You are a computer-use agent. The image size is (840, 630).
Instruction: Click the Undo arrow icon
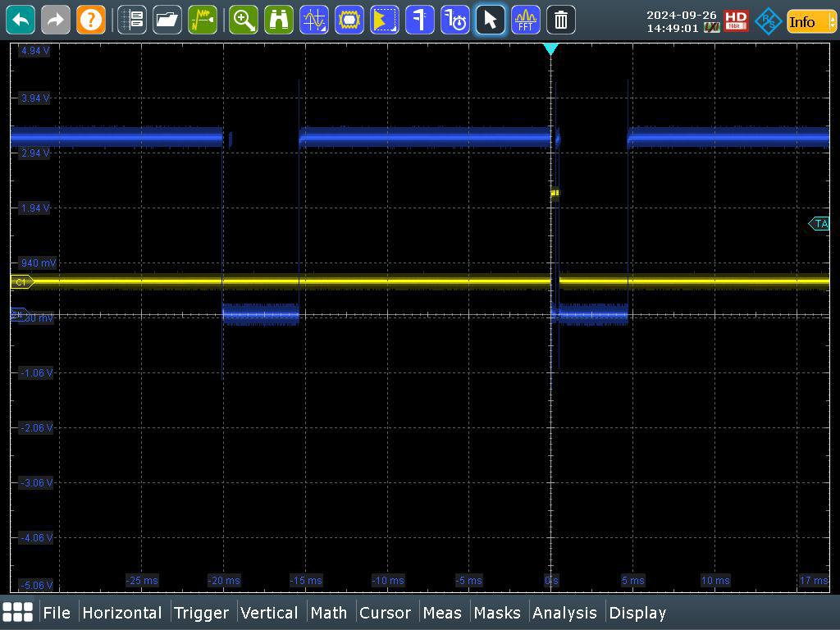tap(21, 20)
